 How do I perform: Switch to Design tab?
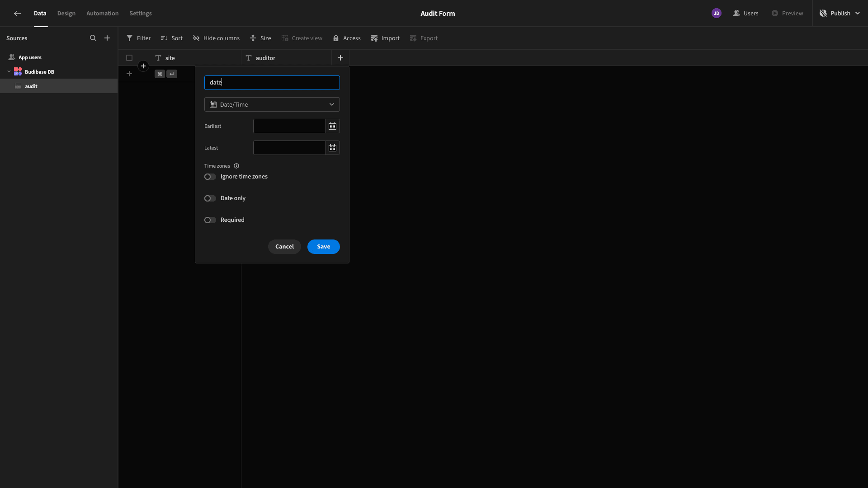point(66,14)
